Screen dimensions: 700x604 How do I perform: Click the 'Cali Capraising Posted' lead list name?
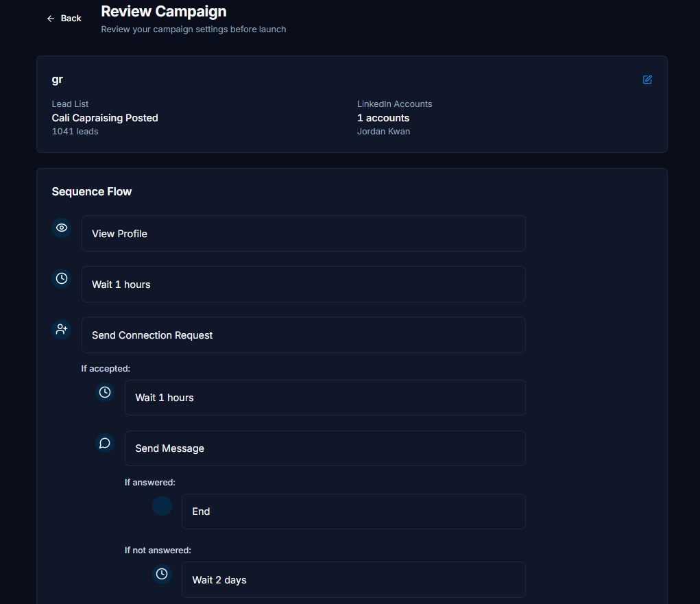[x=105, y=118]
